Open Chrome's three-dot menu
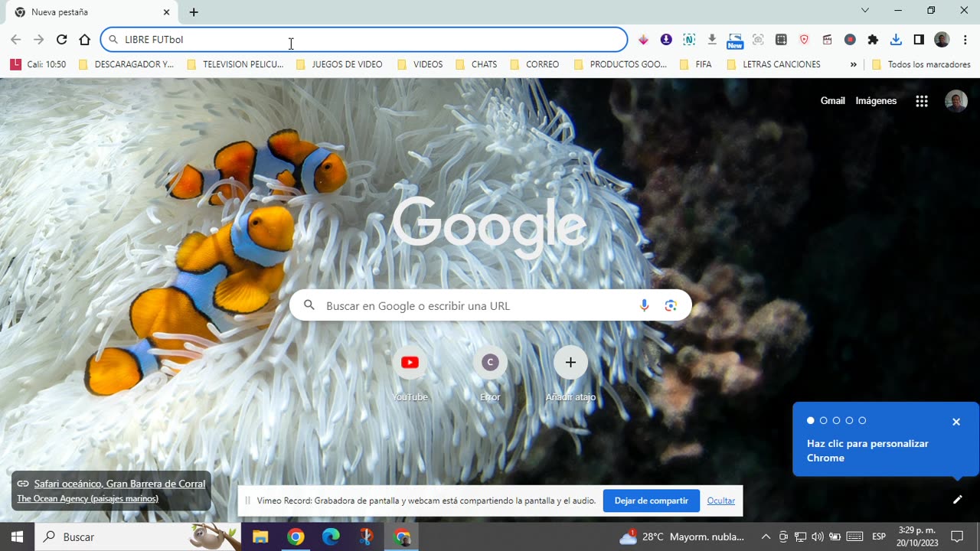The width and height of the screenshot is (980, 551). click(964, 40)
